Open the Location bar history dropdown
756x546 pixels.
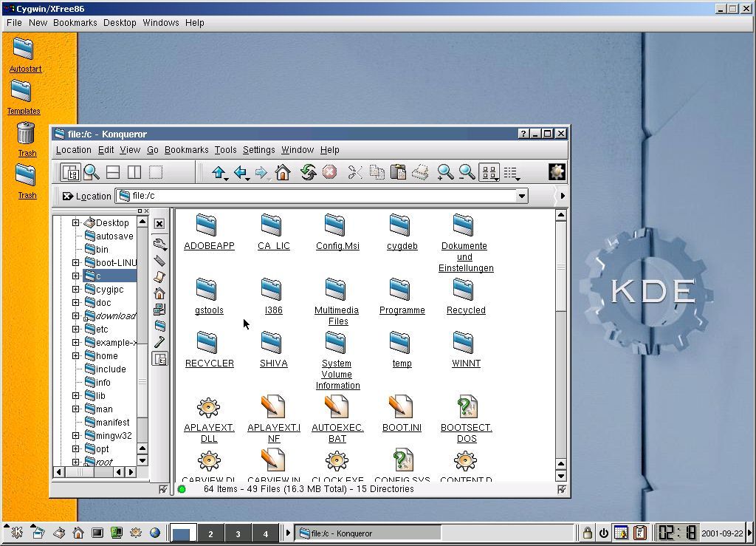[x=522, y=197]
